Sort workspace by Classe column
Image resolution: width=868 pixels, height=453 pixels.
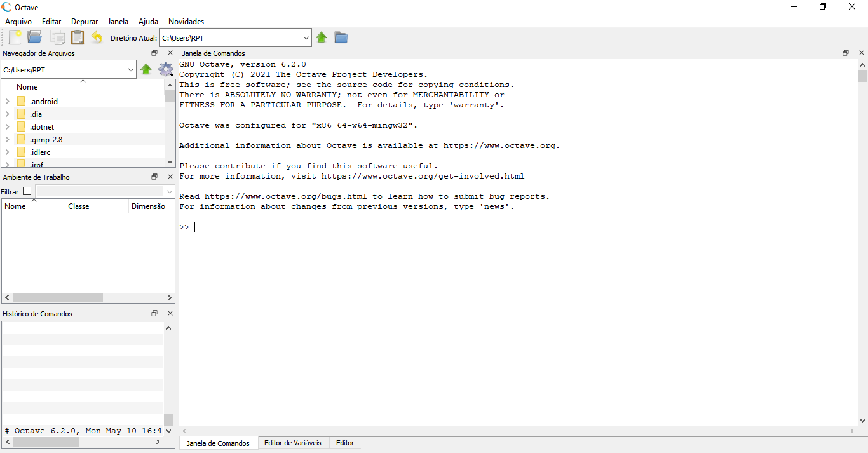pyautogui.click(x=97, y=206)
